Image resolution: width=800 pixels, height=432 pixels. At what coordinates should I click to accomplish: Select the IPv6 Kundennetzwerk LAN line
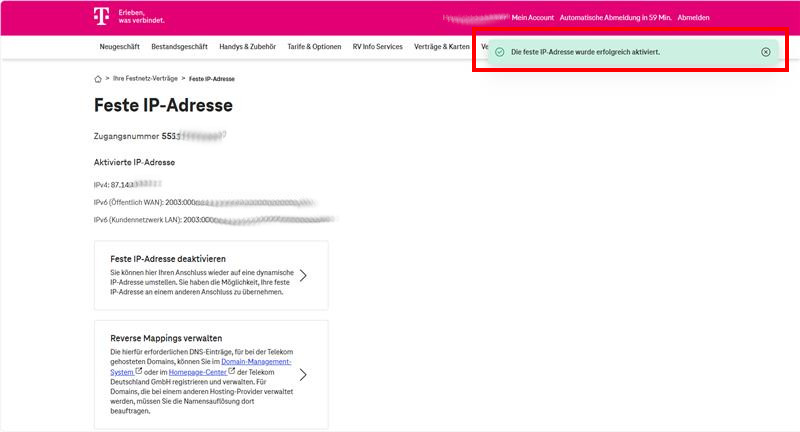tap(214, 220)
